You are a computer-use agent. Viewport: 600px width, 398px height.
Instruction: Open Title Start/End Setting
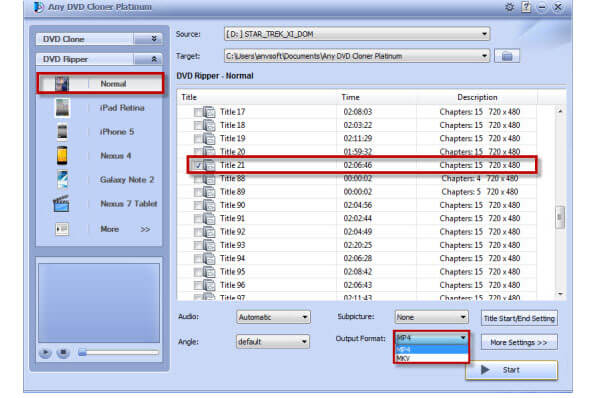pyautogui.click(x=519, y=318)
